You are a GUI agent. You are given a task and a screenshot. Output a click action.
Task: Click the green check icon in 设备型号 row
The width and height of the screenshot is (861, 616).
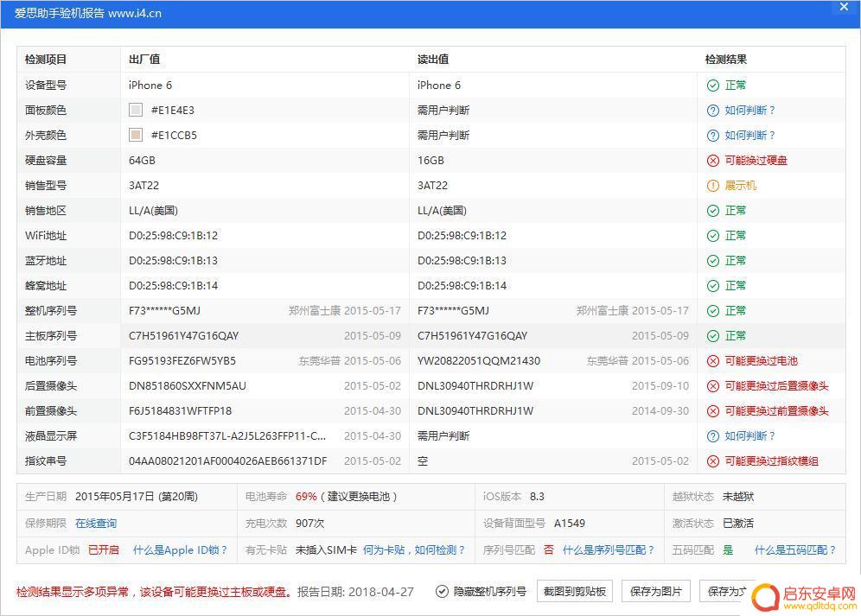712,86
